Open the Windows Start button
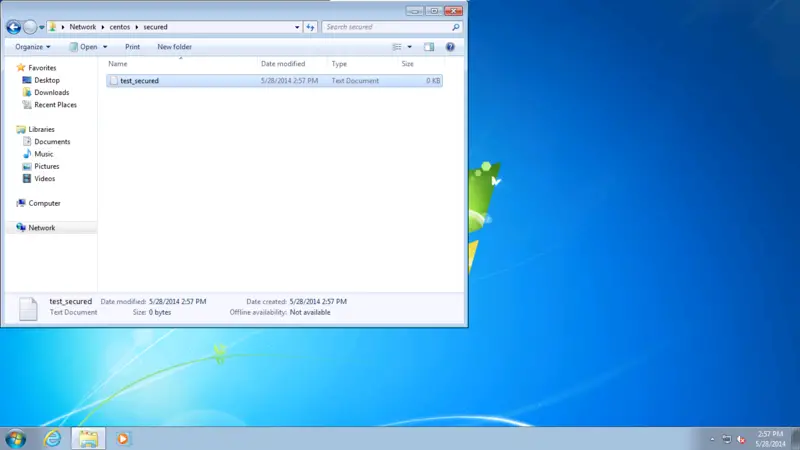The image size is (800, 450). tap(16, 439)
